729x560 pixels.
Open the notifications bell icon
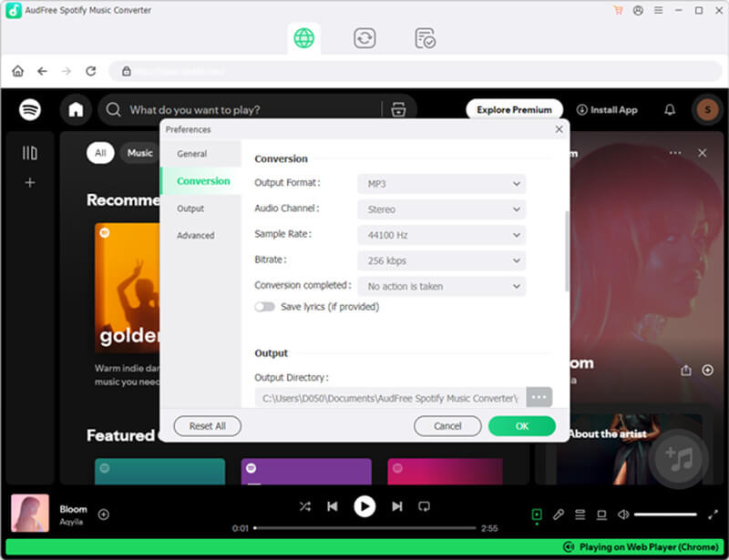point(670,109)
